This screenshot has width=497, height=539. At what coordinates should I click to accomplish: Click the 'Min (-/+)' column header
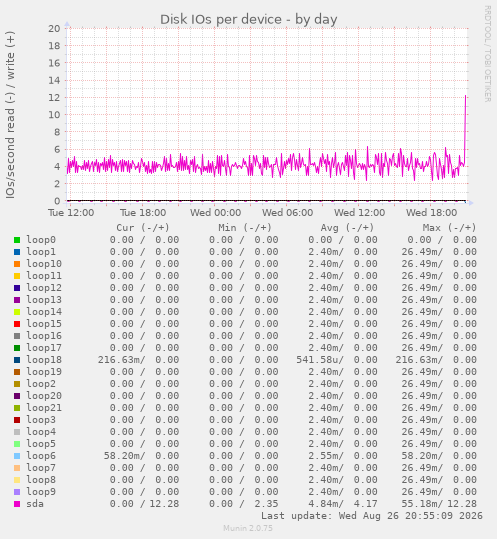pyautogui.click(x=245, y=228)
